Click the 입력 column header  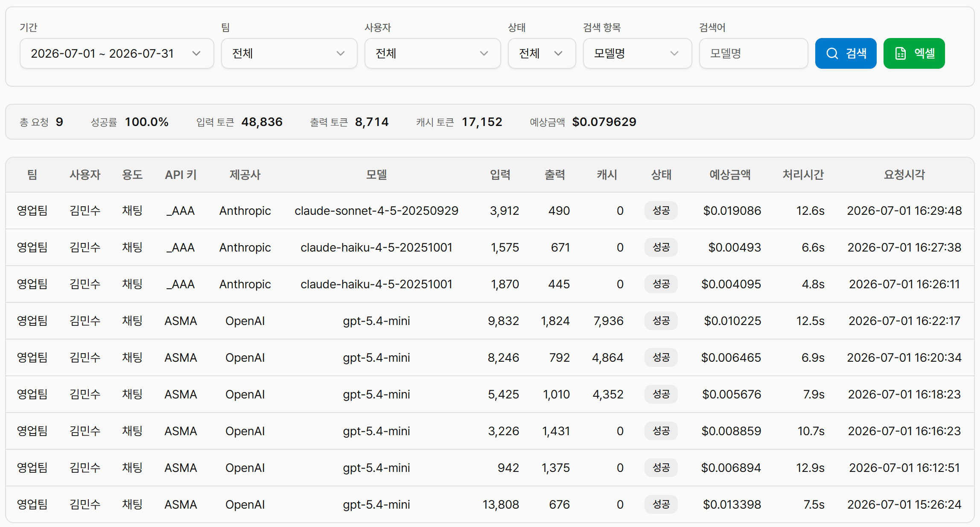500,175
